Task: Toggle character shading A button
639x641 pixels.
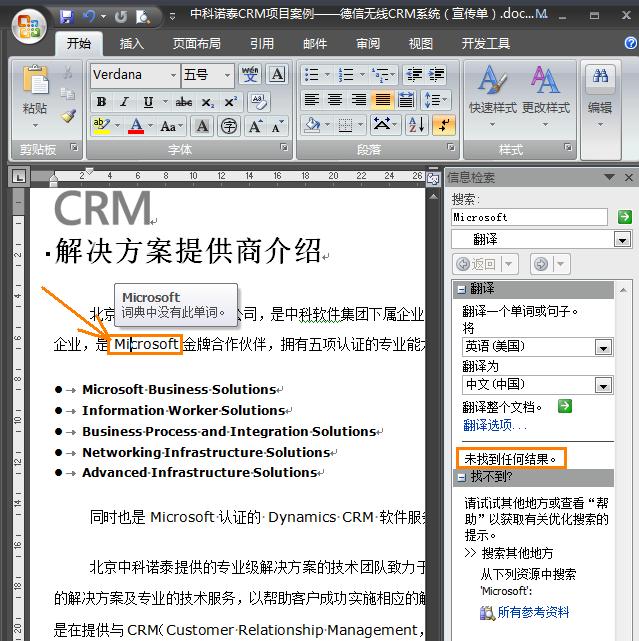Action: [x=202, y=126]
